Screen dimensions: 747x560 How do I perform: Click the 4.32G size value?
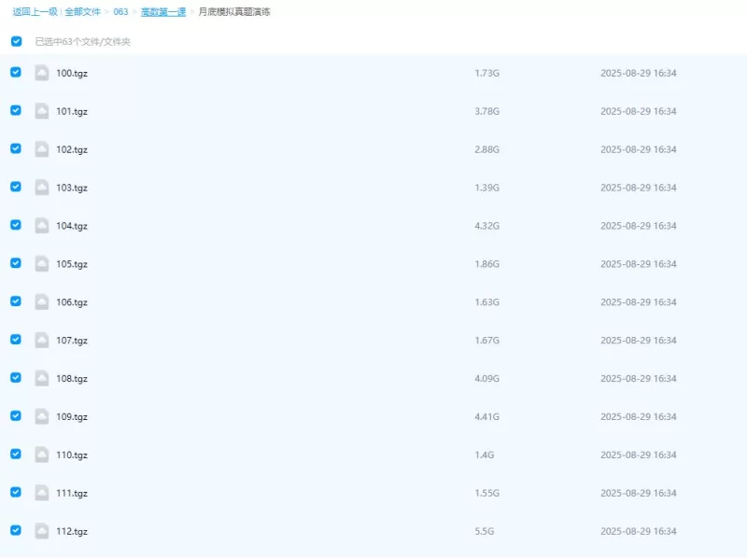point(486,225)
